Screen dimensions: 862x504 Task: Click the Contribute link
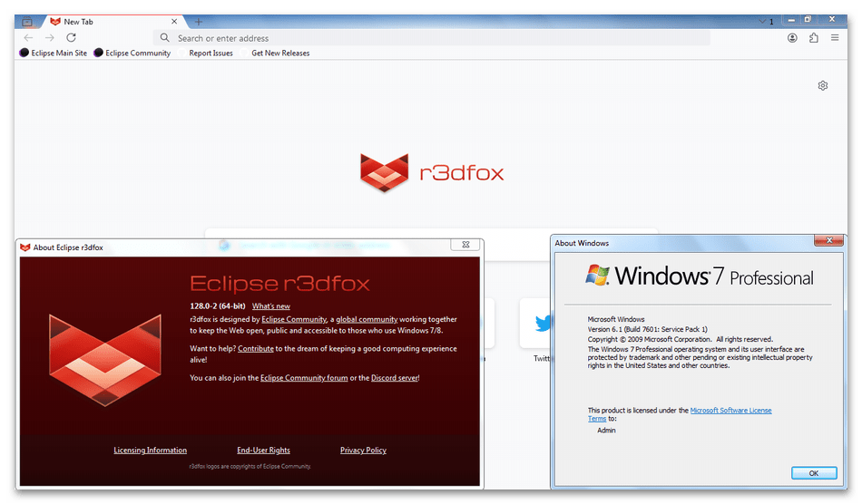[256, 349]
